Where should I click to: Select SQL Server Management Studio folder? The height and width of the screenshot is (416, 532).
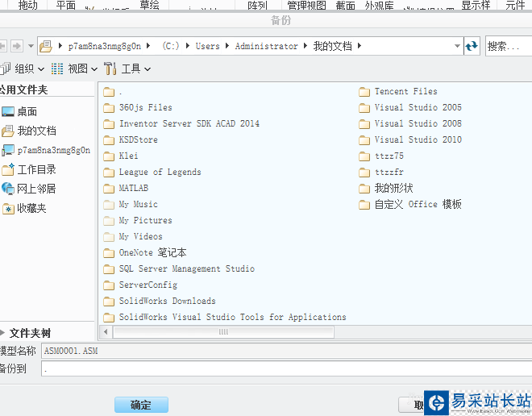click(179, 268)
